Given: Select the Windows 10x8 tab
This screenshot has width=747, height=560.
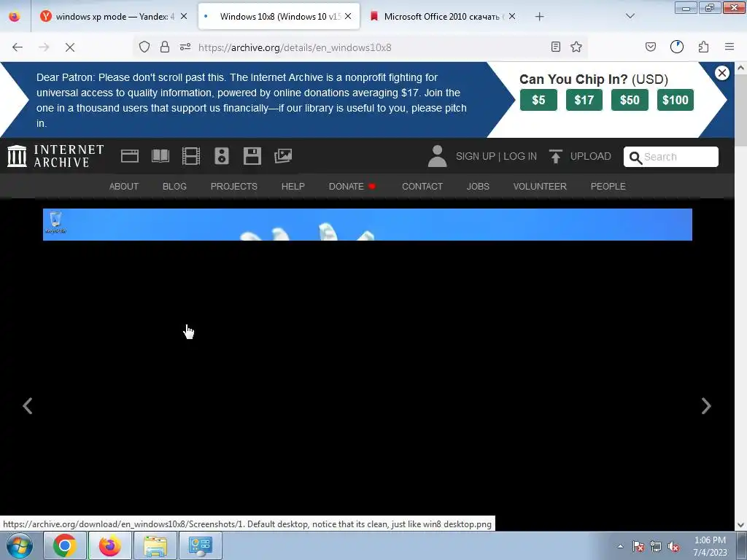Looking at the screenshot, I should pyautogui.click(x=279, y=16).
